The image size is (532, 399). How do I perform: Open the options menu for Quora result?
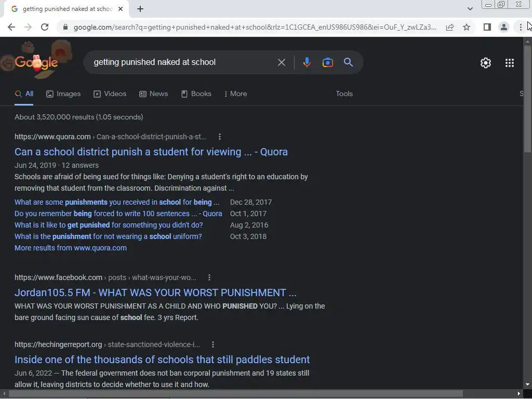220,137
